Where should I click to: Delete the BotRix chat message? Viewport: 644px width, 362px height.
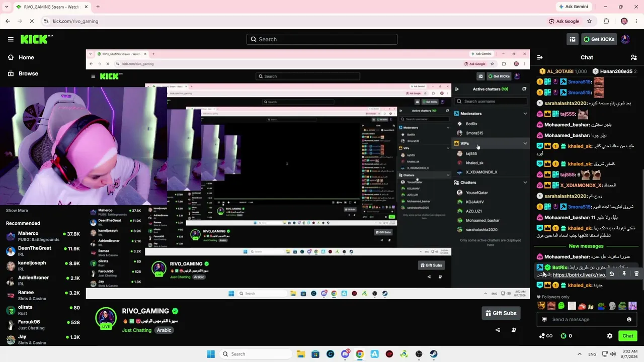(x=636, y=274)
